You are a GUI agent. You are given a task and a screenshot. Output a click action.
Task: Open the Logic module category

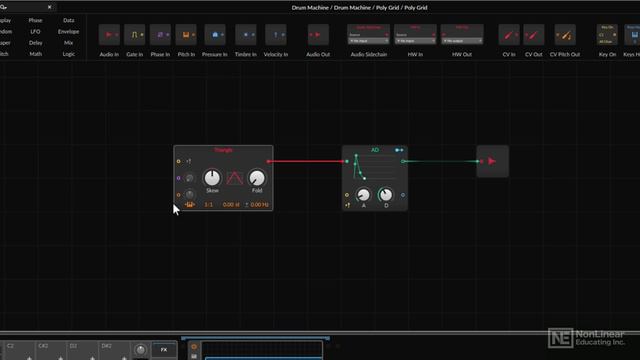(69, 54)
